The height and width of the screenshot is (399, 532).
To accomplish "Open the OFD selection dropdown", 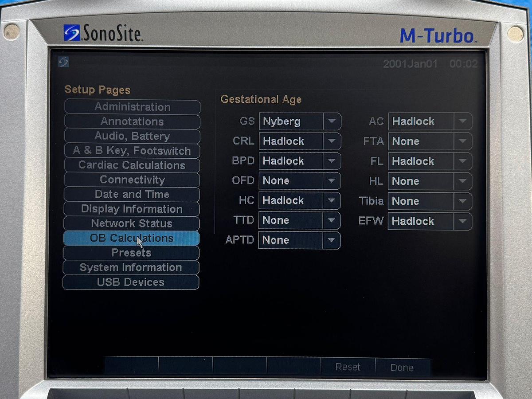I will (332, 181).
